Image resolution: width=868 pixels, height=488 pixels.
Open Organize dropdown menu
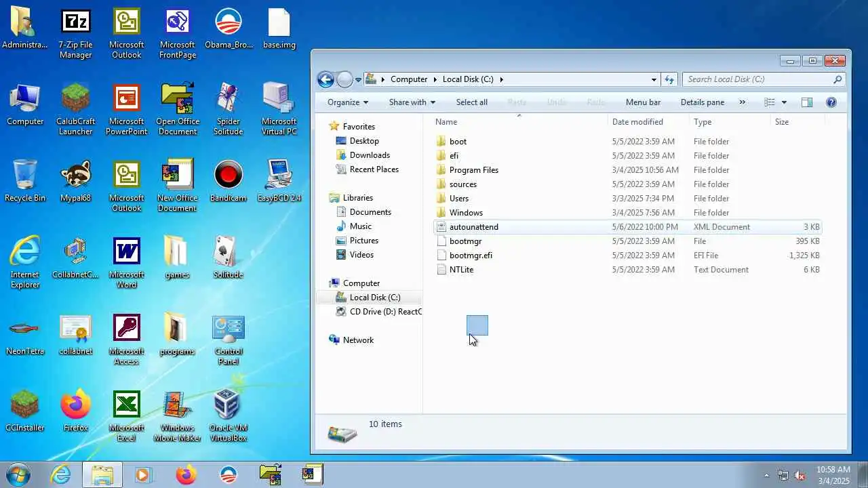tap(347, 102)
